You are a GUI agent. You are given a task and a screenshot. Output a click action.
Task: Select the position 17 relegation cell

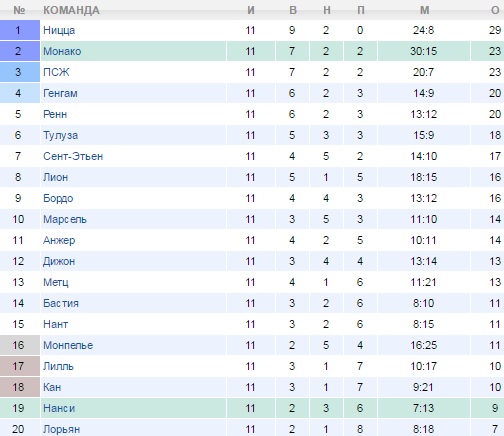point(20,366)
